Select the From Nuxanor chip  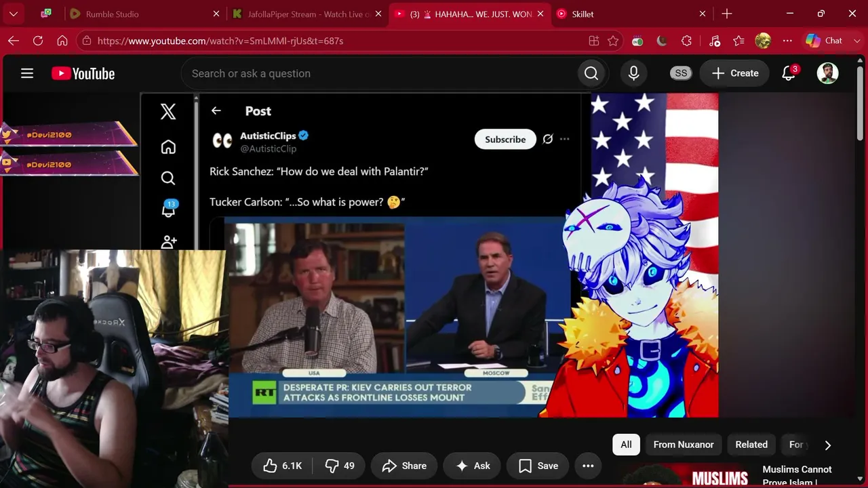tap(684, 445)
